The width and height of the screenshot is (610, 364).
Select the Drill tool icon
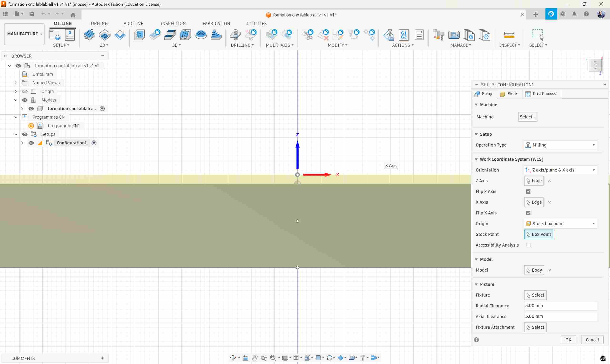pos(235,35)
